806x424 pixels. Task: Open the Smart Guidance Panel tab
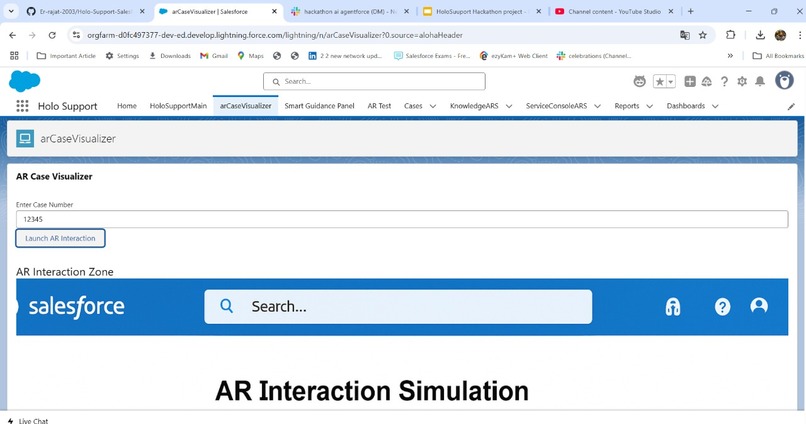click(319, 106)
